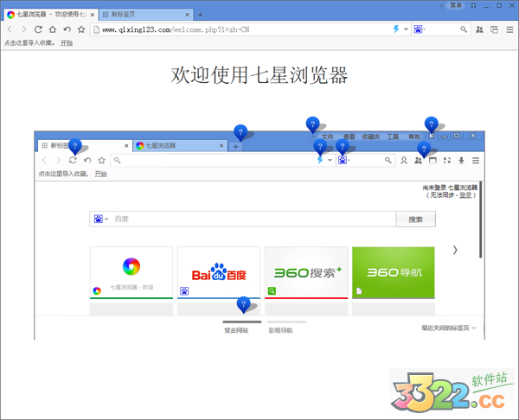Click the 菜单 button in title bar
Image resolution: width=519 pixels, height=420 pixels.
coord(456,5)
